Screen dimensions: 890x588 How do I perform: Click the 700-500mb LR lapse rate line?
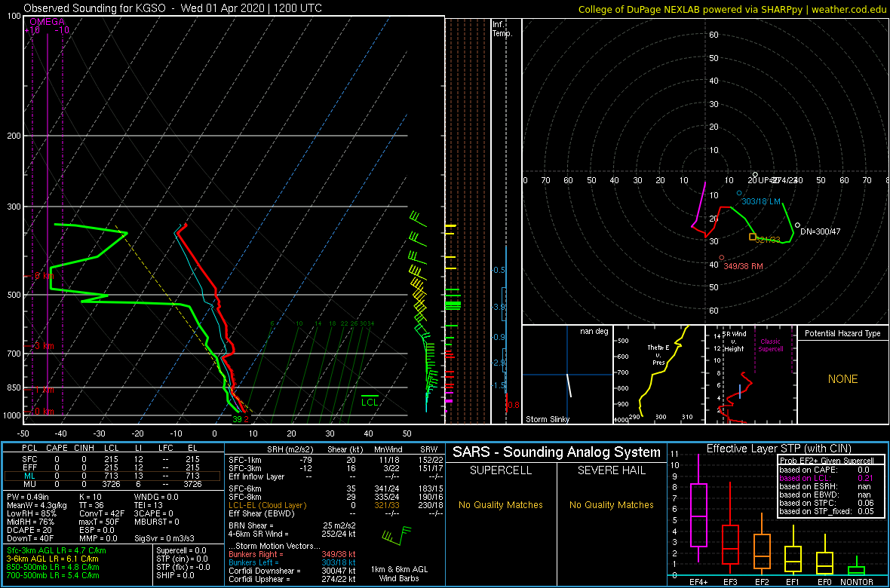pyautogui.click(x=53, y=575)
